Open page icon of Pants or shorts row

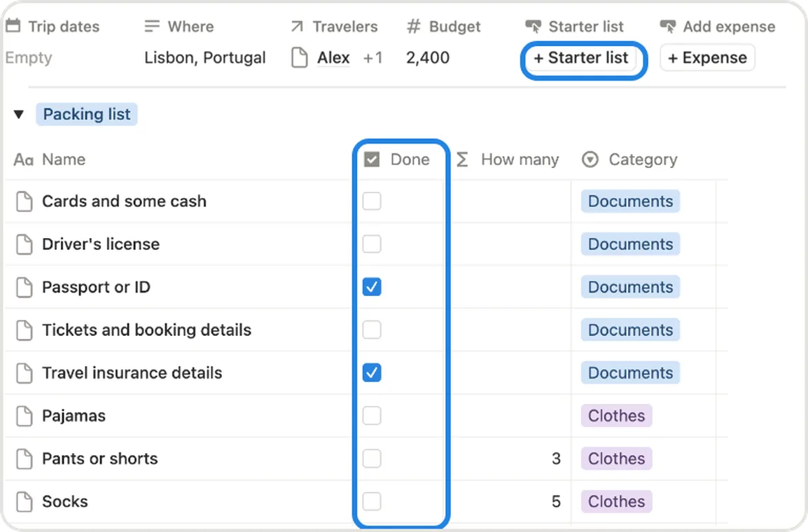pyautogui.click(x=24, y=458)
